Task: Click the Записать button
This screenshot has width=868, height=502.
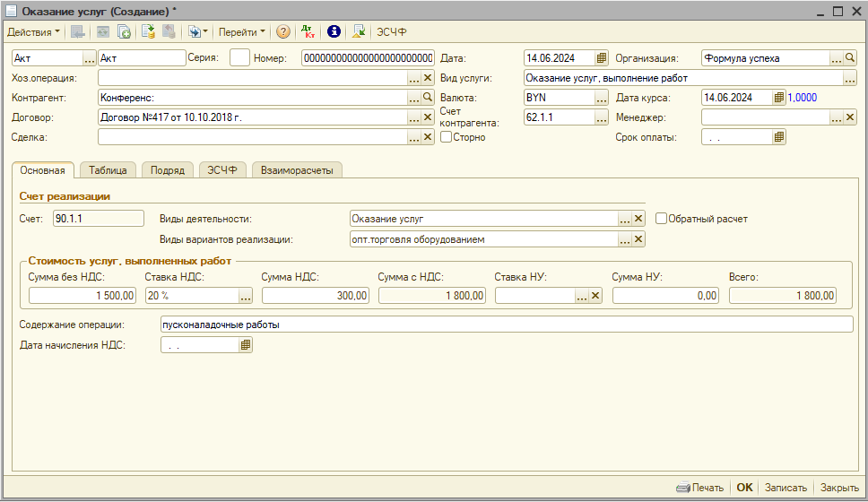Action: pos(786,488)
